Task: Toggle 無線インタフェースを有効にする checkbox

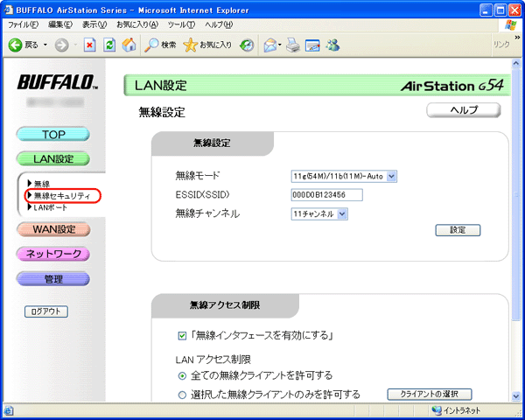Action: coord(182,336)
